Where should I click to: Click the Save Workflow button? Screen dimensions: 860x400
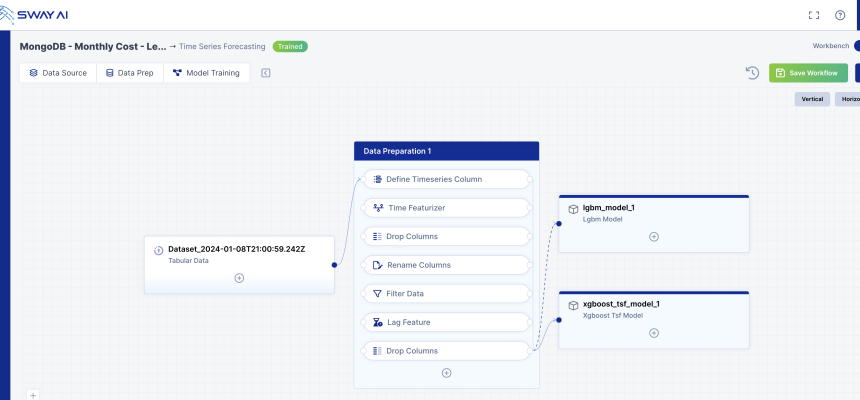tap(808, 73)
